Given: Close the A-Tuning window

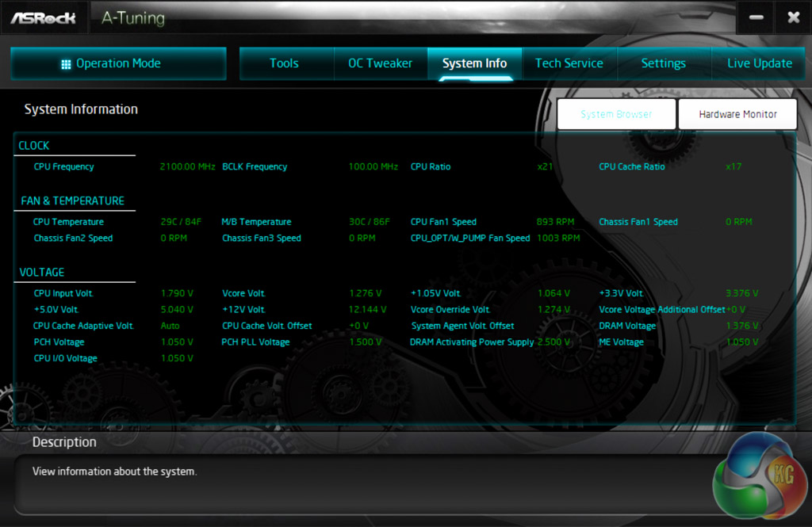Looking at the screenshot, I should [793, 17].
